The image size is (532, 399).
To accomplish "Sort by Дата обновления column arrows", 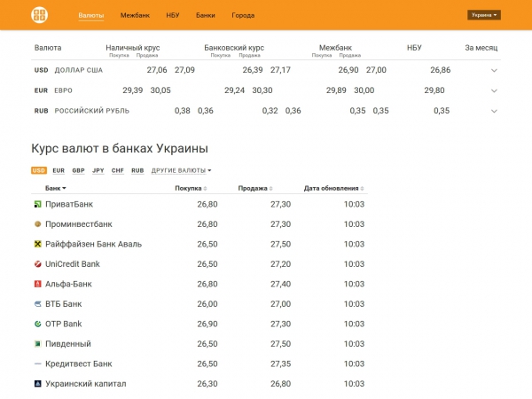I will (362, 189).
